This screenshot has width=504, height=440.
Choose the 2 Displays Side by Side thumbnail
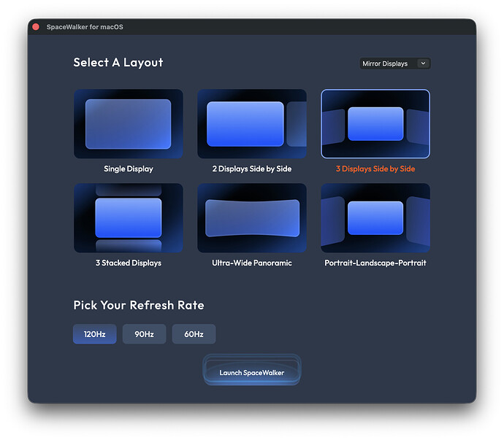pos(252,123)
